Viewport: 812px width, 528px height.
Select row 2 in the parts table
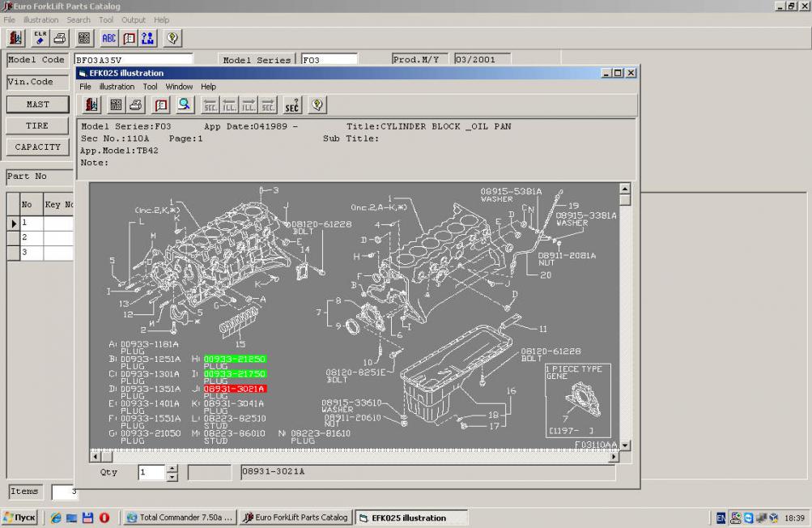pyautogui.click(x=40, y=237)
